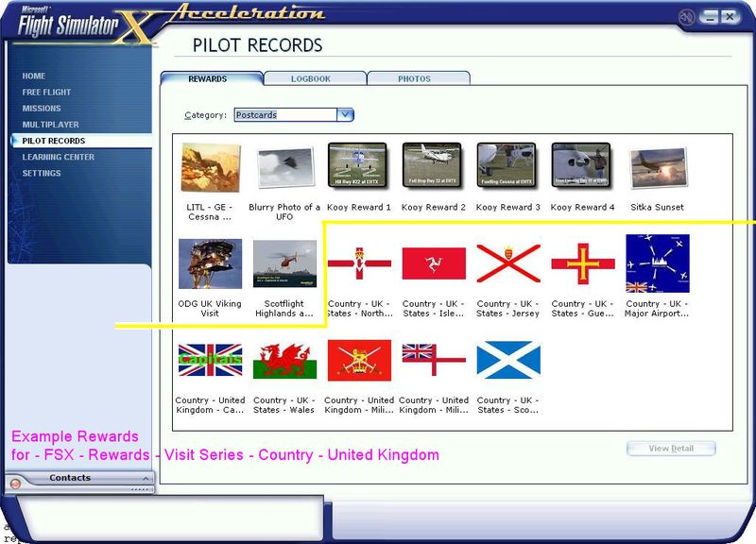The width and height of the screenshot is (756, 544).
Task: Go to Home in the sidebar
Action: [x=34, y=76]
